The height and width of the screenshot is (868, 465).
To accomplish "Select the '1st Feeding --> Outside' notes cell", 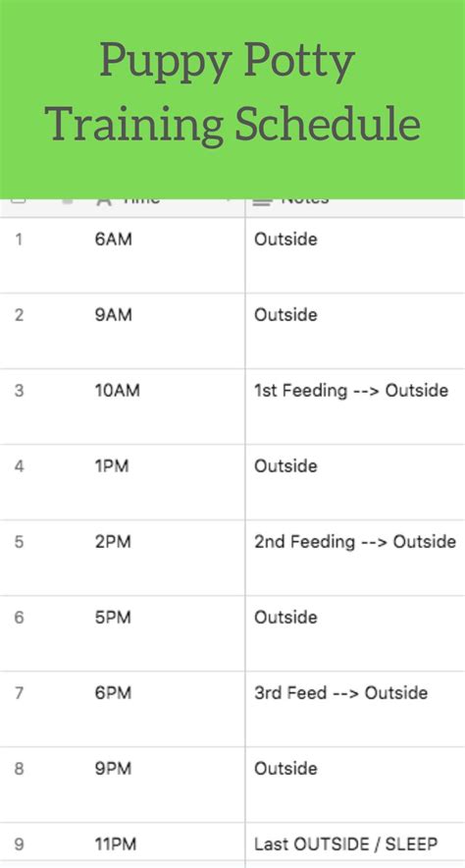I will [355, 407].
